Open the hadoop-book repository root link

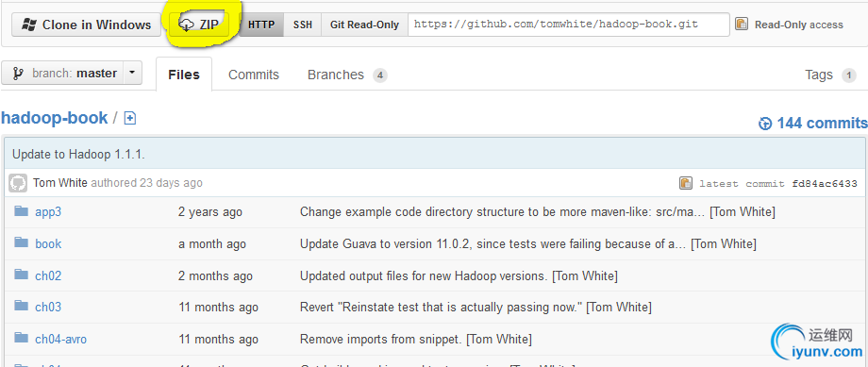click(x=55, y=118)
